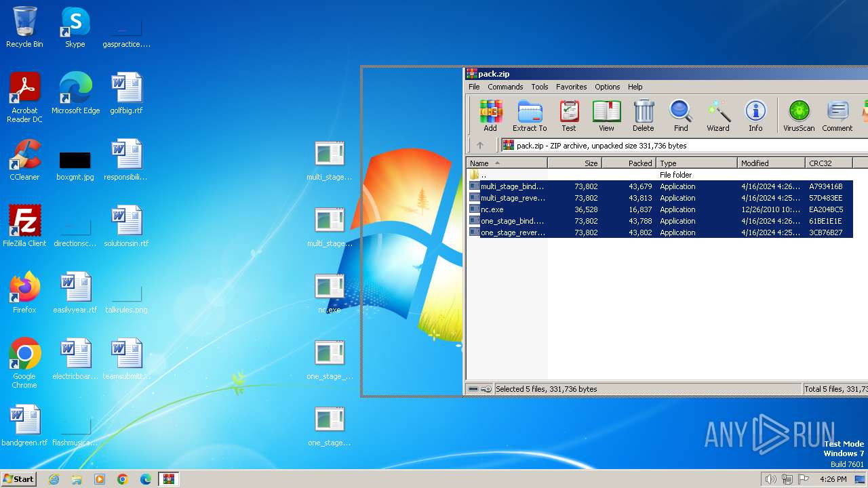This screenshot has width=868, height=488.
Task: Select golfbig.rtf on the desktop
Action: tap(126, 94)
